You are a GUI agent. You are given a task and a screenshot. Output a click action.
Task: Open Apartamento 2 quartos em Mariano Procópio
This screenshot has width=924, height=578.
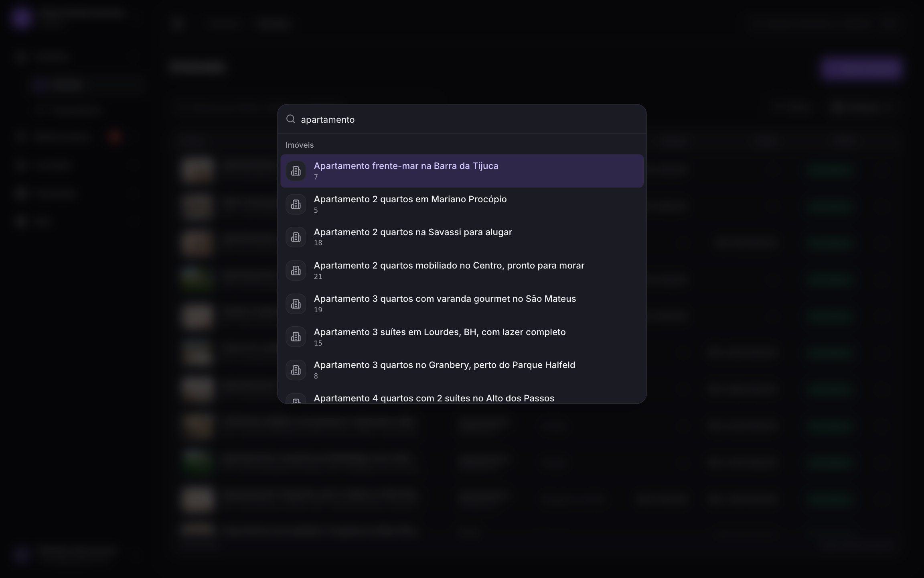[x=462, y=204]
